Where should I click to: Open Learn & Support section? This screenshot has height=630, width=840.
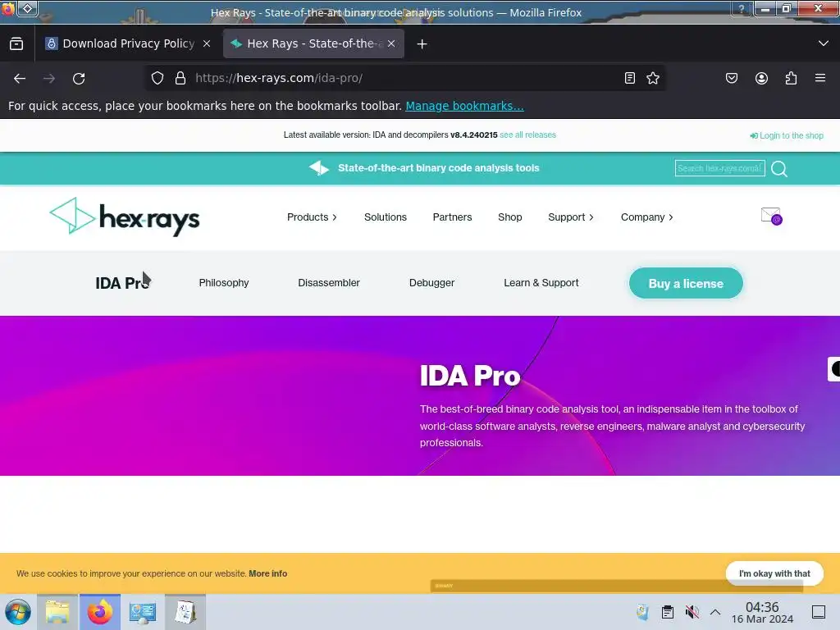[541, 283]
